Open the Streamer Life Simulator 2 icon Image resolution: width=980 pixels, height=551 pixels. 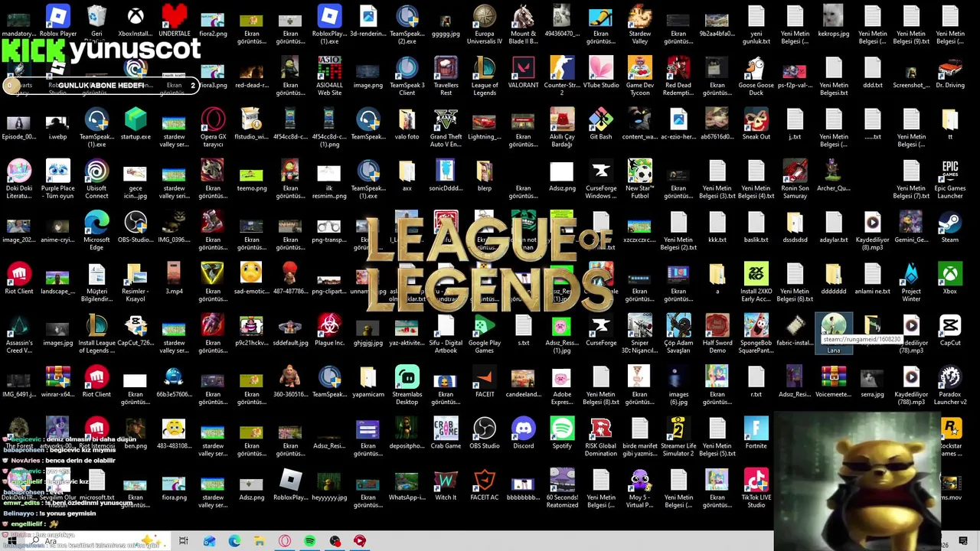click(678, 437)
